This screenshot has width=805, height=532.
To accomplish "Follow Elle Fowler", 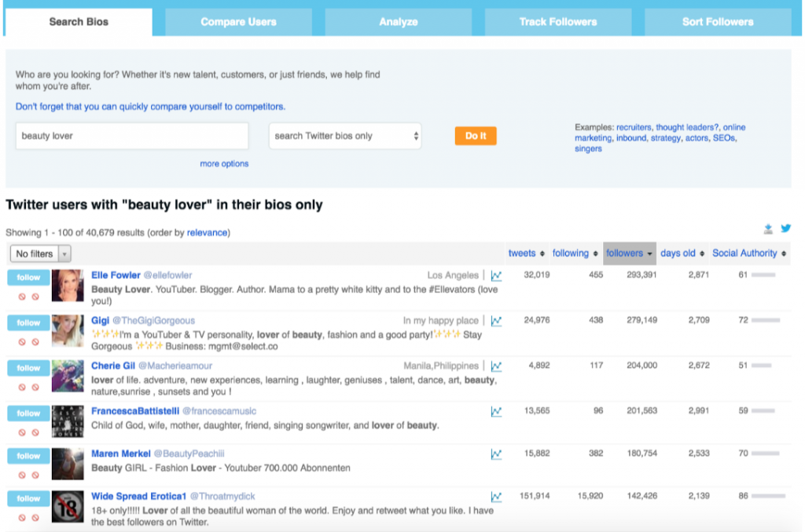I will coord(28,277).
